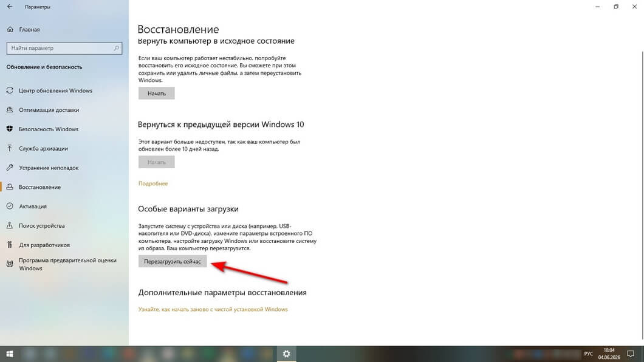Open notification center icon
The height and width of the screenshot is (362, 644).
coord(631,353)
